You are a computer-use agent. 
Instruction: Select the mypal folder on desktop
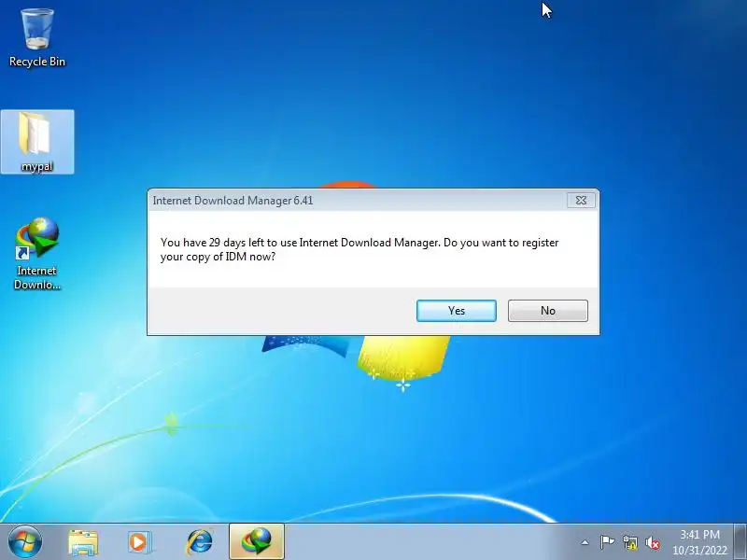coord(37,142)
